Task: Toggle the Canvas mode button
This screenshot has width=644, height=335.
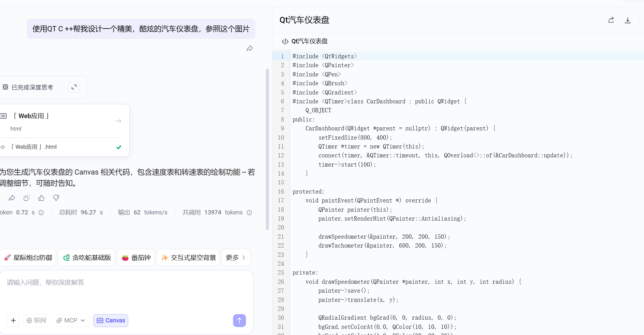Action: [111, 320]
